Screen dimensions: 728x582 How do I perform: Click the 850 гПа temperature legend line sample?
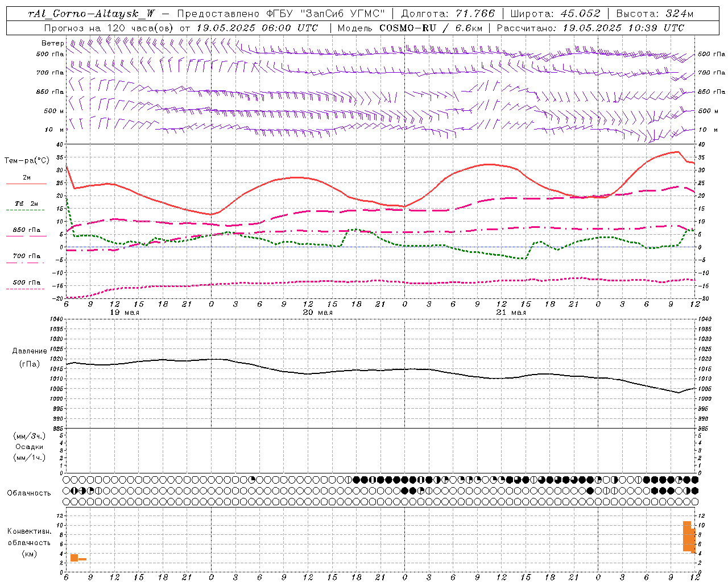click(x=26, y=236)
